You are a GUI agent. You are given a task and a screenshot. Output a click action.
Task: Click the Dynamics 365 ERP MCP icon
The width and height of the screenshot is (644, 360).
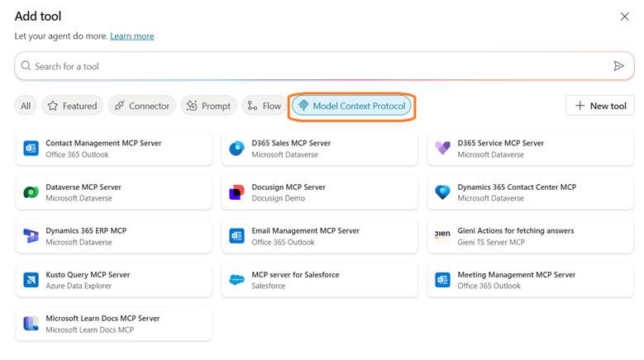tap(31, 236)
